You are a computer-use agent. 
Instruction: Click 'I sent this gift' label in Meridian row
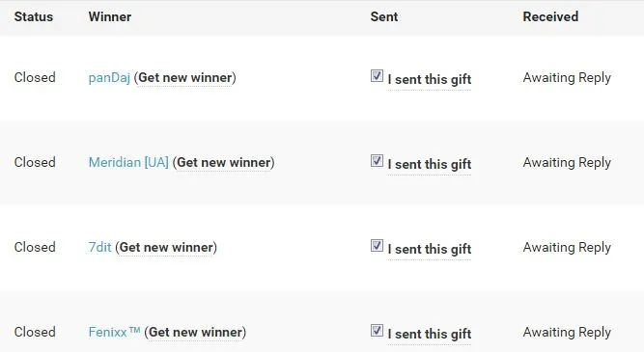[430, 164]
